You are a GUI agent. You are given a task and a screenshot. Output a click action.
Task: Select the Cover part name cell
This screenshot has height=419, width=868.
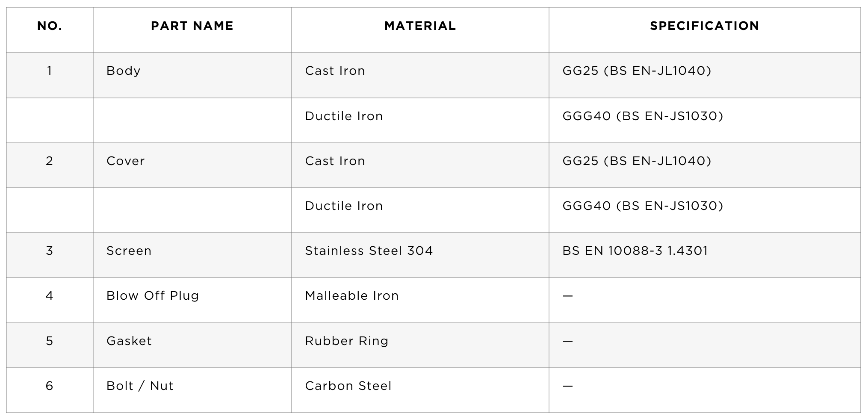tap(192, 165)
